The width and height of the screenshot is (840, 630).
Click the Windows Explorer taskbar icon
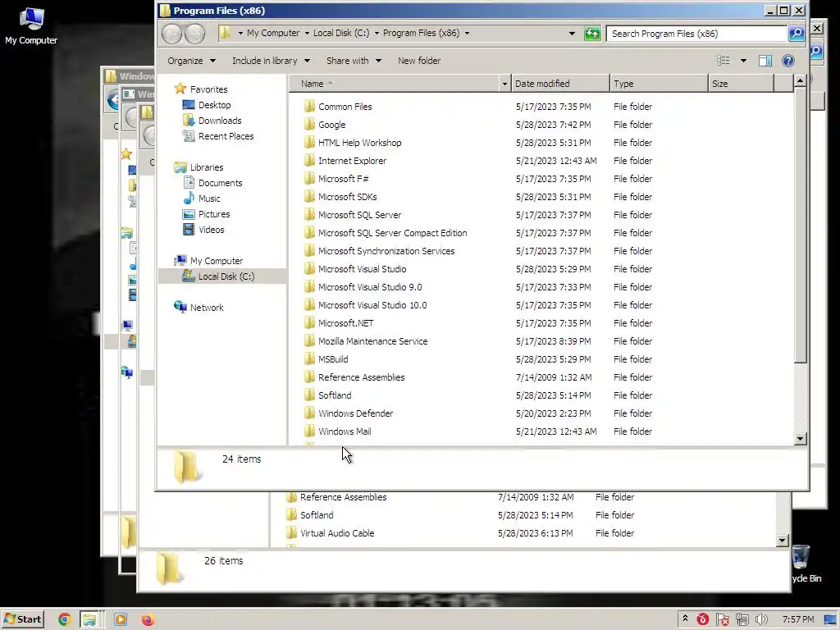[89, 619]
